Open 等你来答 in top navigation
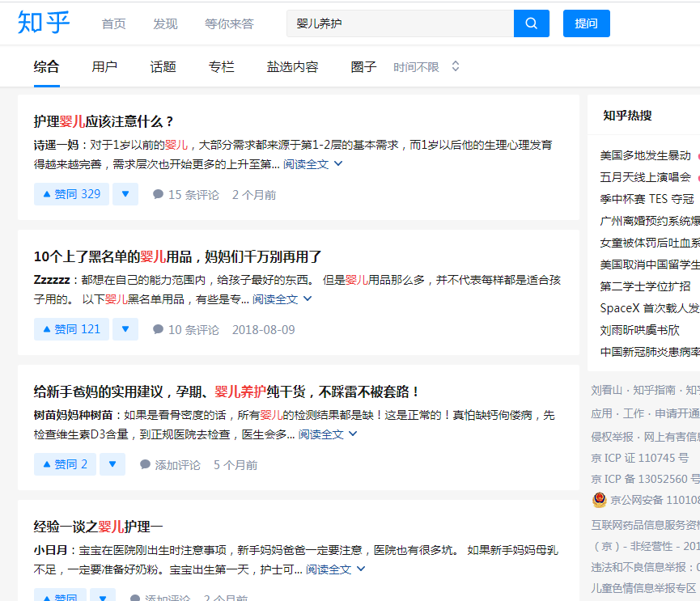Viewport: 700px width, 601px height. click(229, 23)
